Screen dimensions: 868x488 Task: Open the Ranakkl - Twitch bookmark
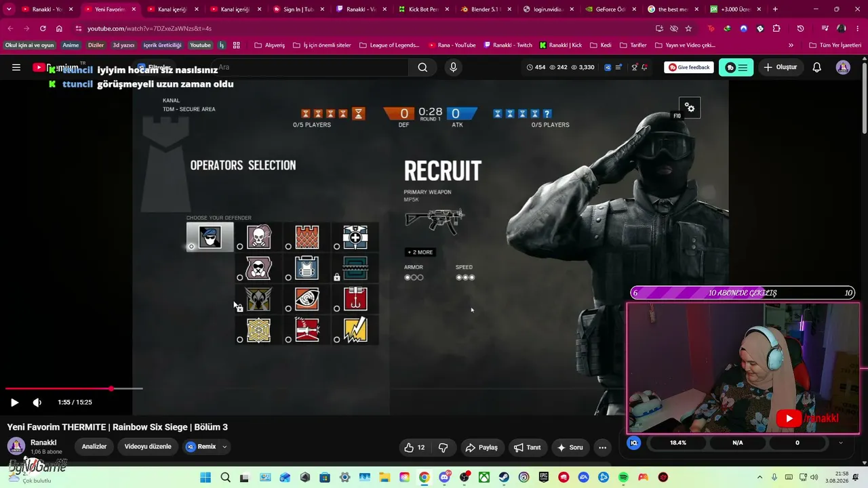pos(508,45)
